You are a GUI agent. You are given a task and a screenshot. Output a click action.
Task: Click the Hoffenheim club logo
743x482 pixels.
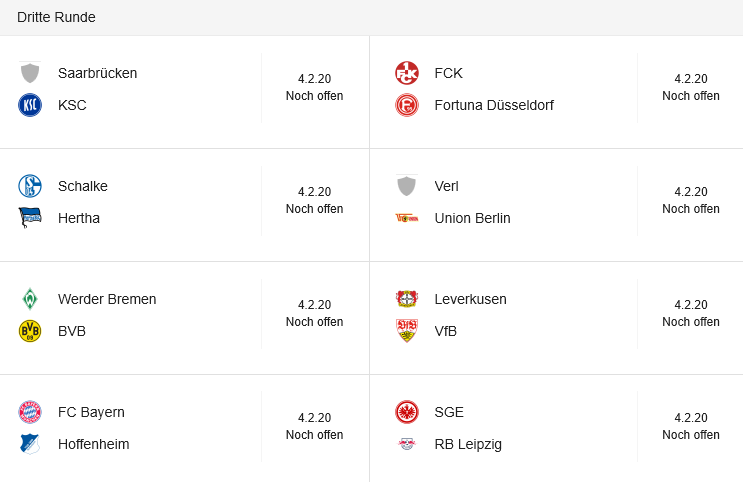pos(30,444)
